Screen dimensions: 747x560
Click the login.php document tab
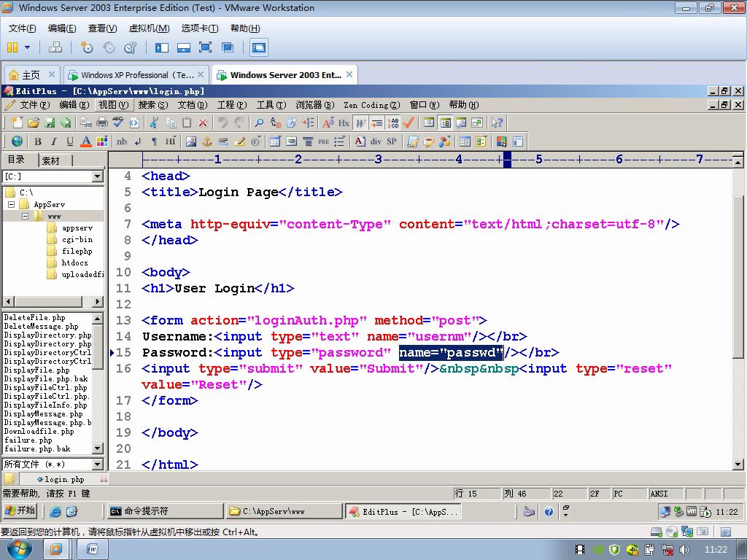click(64, 479)
